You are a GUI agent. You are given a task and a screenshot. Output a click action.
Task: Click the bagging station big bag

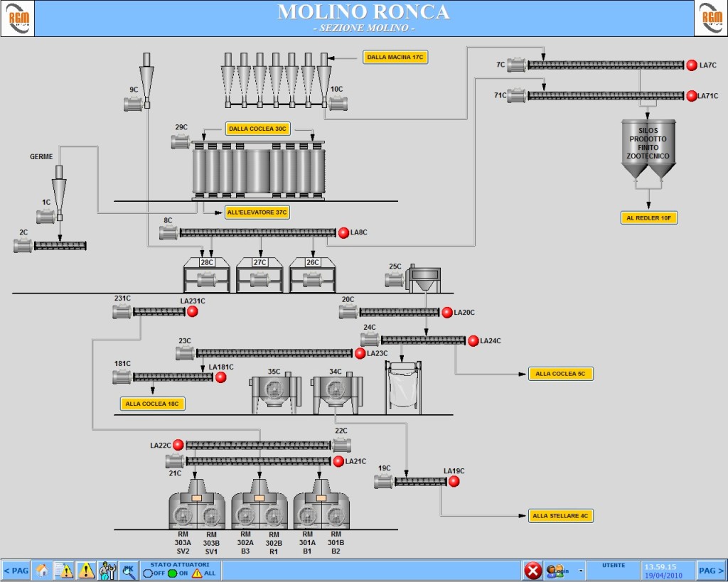[x=403, y=387]
